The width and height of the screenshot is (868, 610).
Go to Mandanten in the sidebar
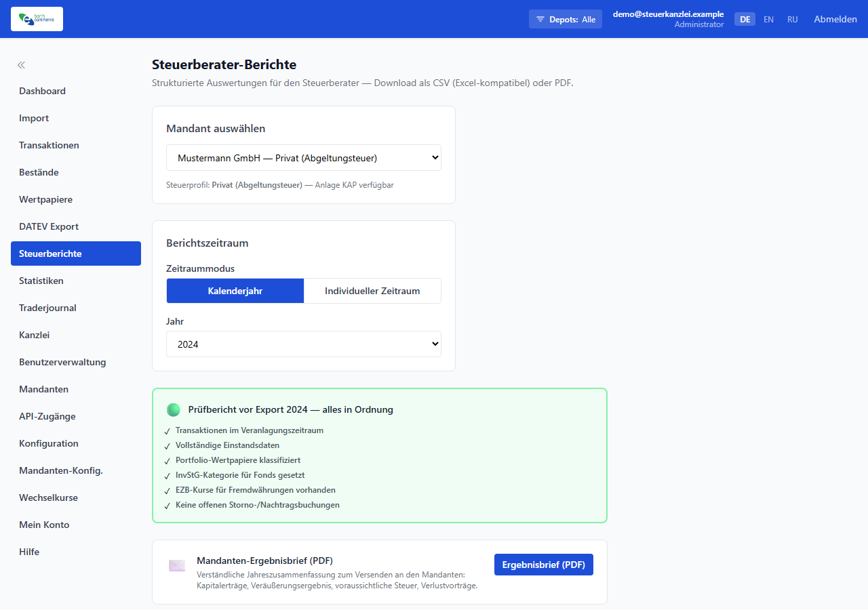(x=76, y=389)
